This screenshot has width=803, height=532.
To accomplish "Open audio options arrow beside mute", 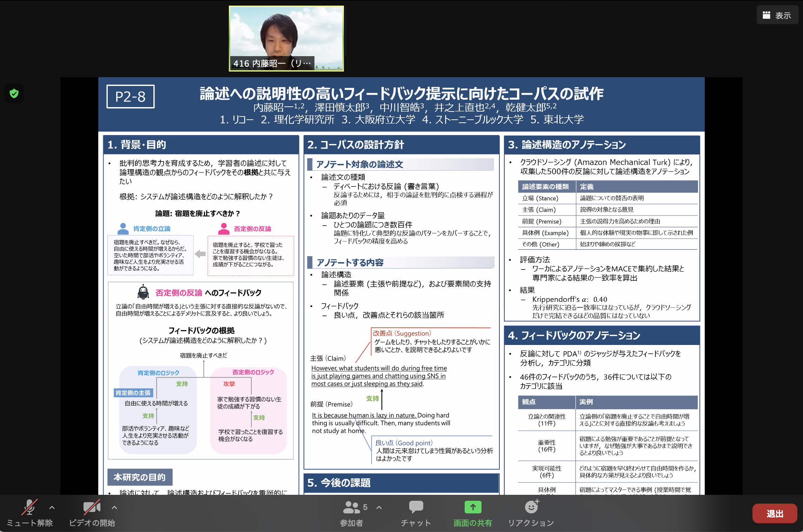I will (52, 507).
